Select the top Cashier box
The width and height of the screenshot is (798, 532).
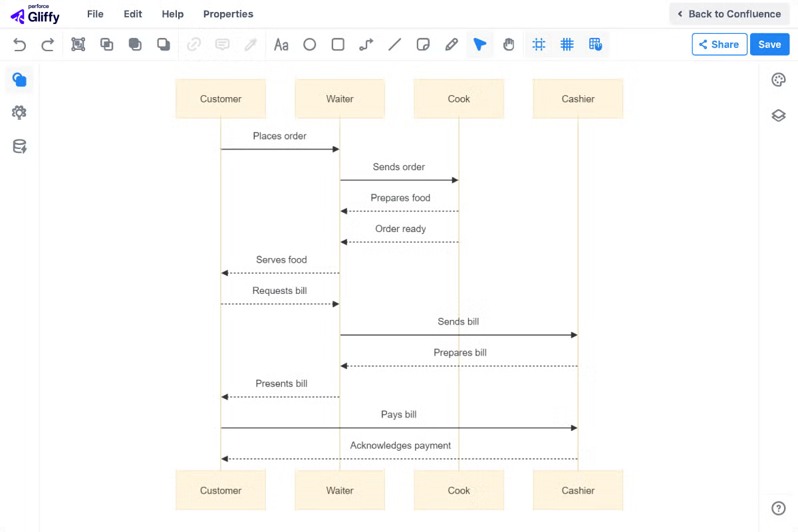[578, 99]
